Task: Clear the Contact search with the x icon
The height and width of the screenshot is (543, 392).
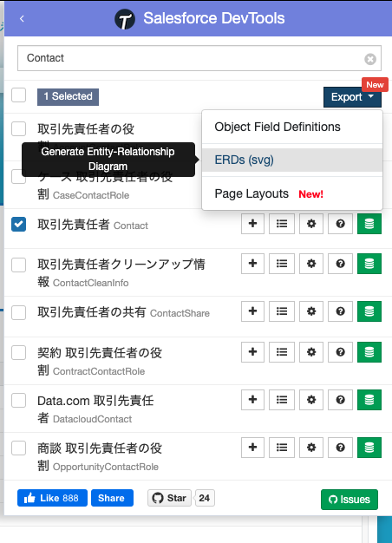Action: click(370, 59)
